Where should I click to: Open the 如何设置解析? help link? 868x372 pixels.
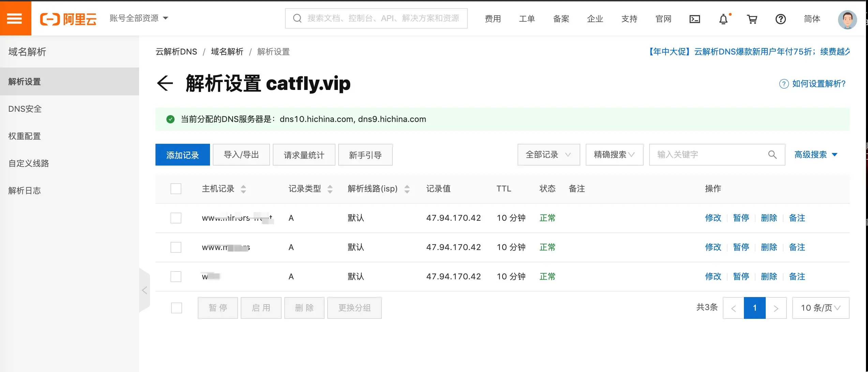point(813,83)
